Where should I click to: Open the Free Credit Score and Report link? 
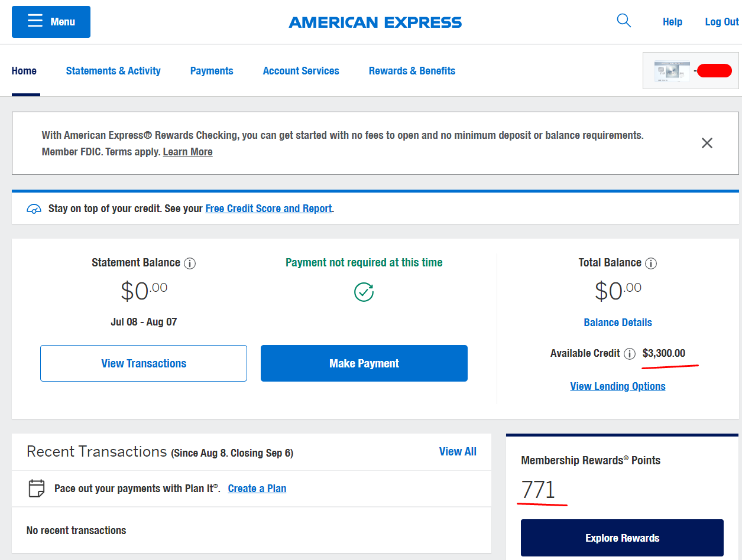click(x=268, y=209)
